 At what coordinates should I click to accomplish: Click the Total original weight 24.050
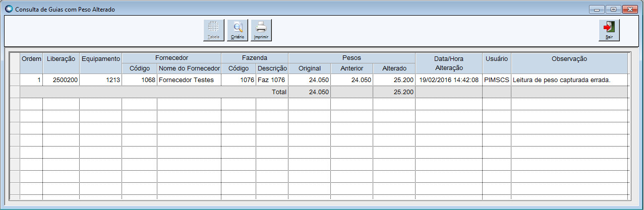(310, 92)
